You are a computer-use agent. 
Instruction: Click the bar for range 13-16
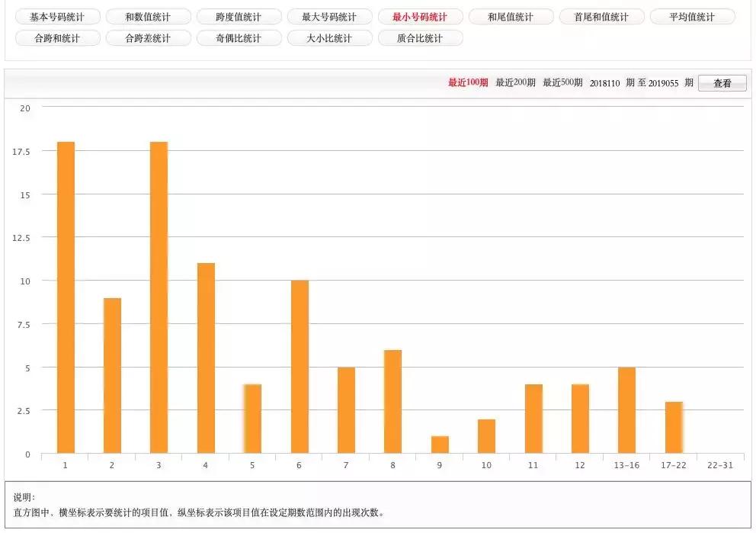(626, 410)
